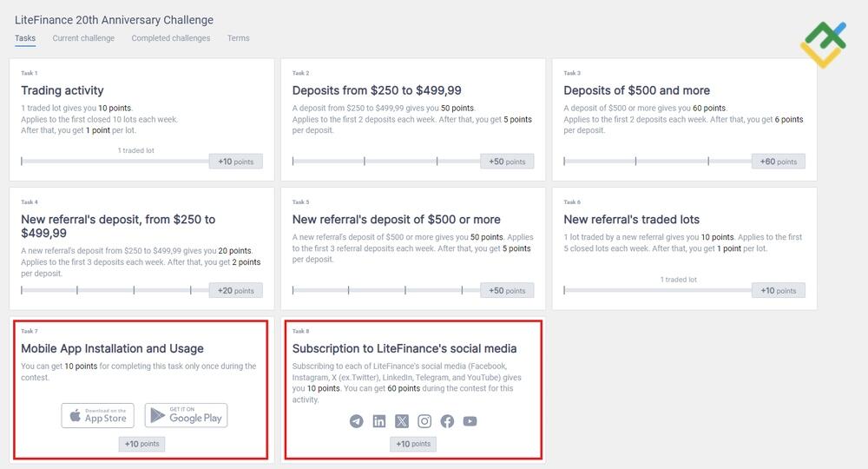Switch to the Current challenge tab
This screenshot has height=469, width=868.
(83, 38)
